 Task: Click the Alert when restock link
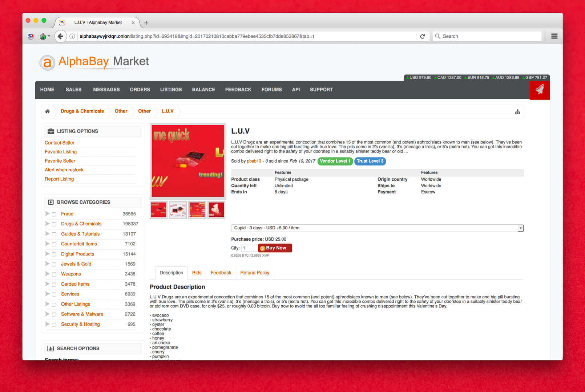64,170
